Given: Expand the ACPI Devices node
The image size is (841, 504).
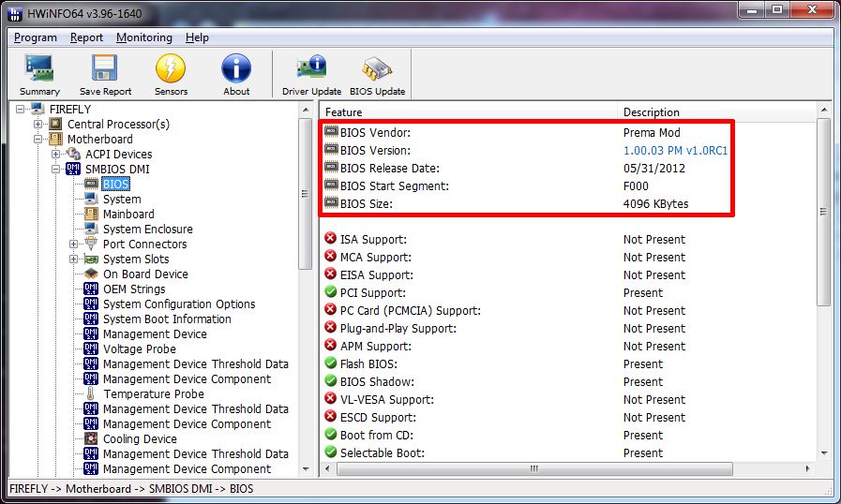Looking at the screenshot, I should (x=55, y=154).
